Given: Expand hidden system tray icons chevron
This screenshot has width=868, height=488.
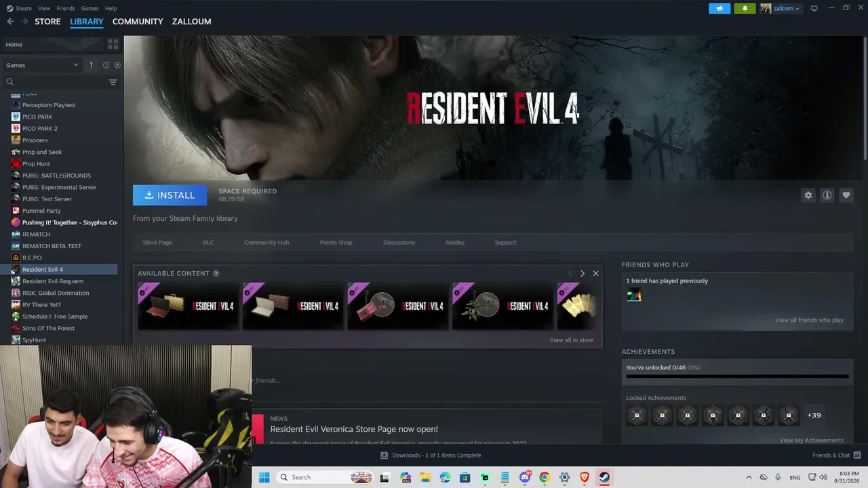Looking at the screenshot, I should pos(749,477).
